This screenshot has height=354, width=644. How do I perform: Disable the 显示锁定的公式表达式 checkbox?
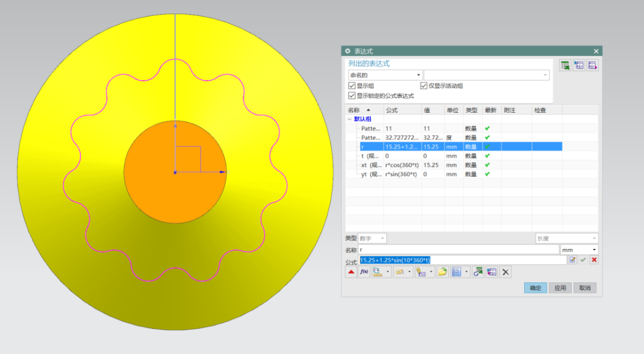[352, 95]
